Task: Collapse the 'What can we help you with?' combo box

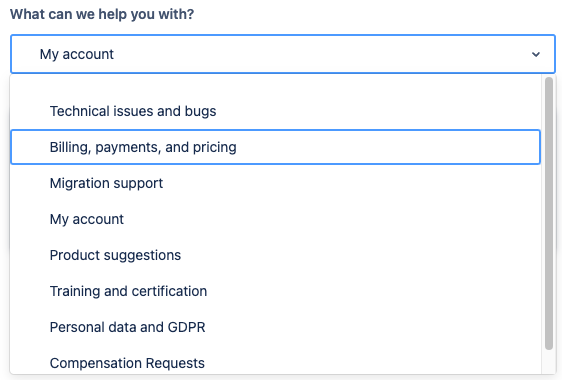Action: pos(283,54)
